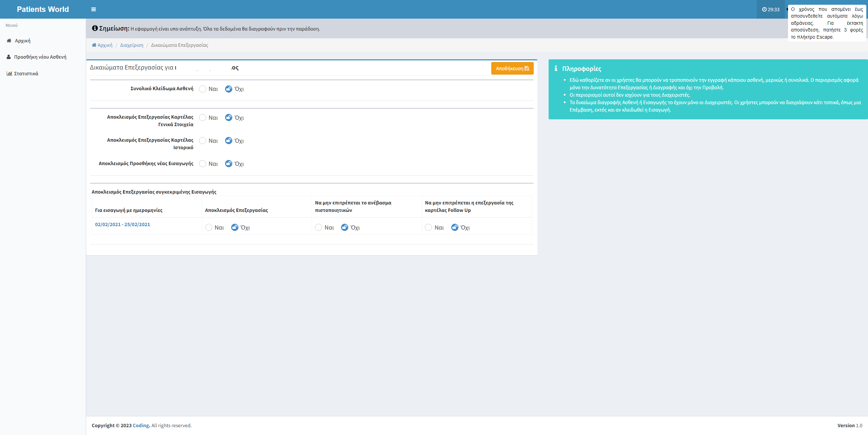Click the user icon for Προσθήκη νέου Ασθενή
The height and width of the screenshot is (435, 868).
(9, 57)
